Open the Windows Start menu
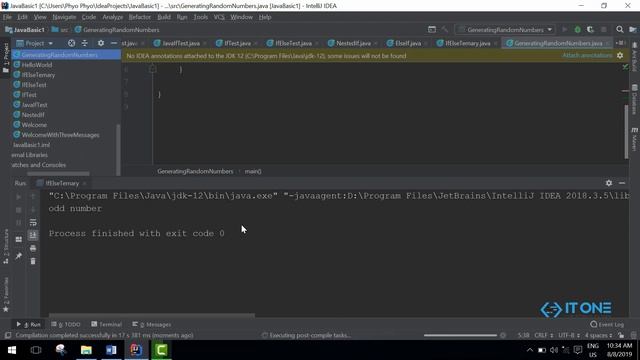 (12, 350)
